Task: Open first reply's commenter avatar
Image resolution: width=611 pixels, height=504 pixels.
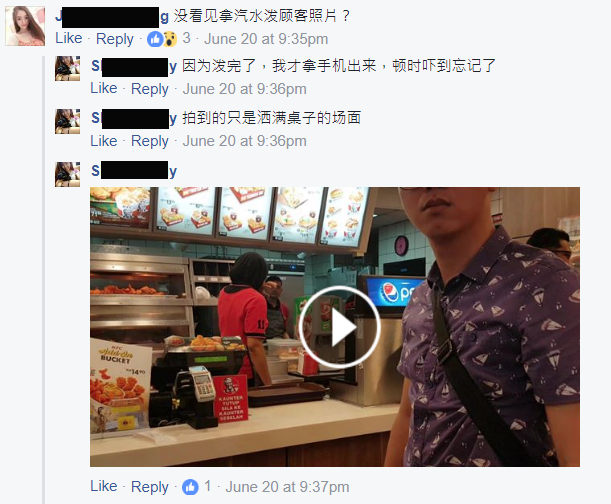Action: tap(67, 69)
